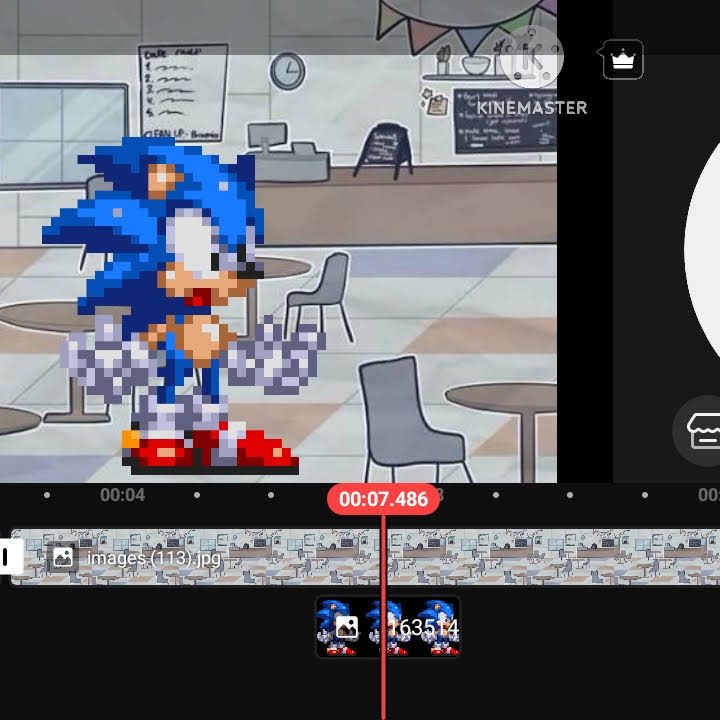Click the wall clock in the preview

pyautogui.click(x=287, y=71)
